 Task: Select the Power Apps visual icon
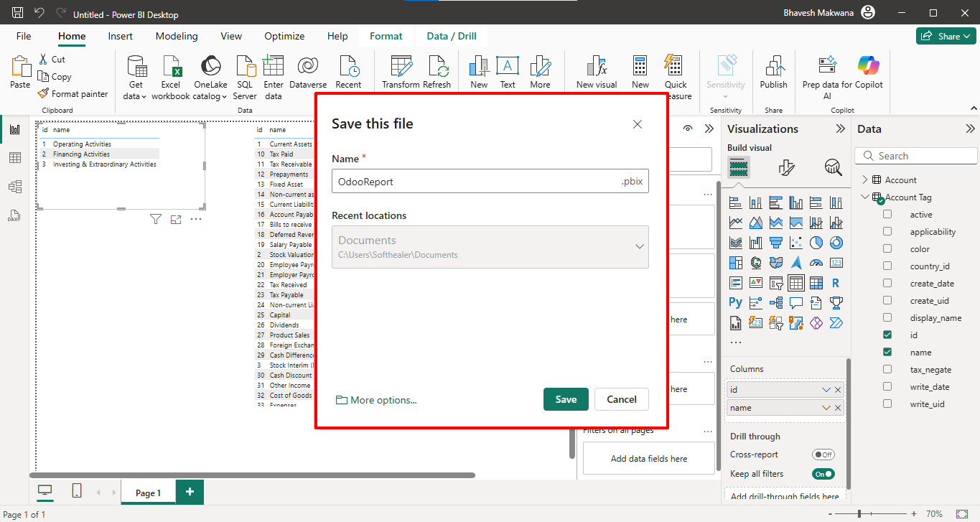[816, 323]
